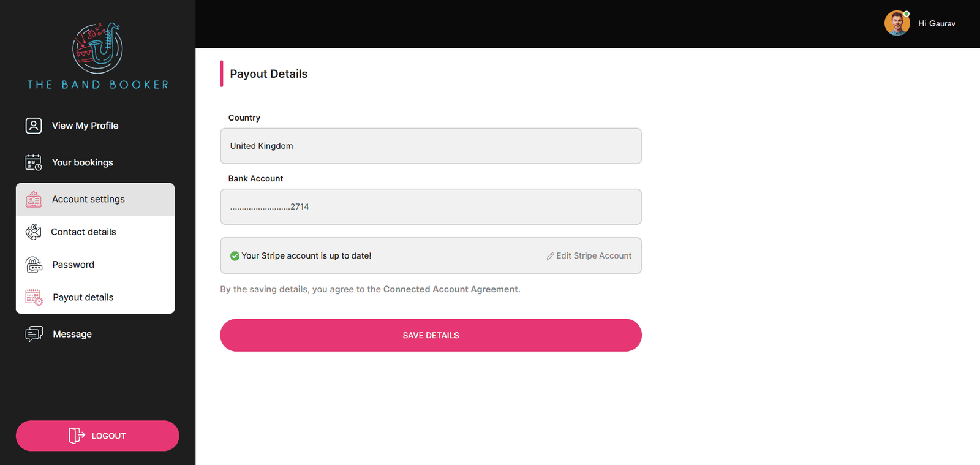Click The Band Booker logo

tap(97, 56)
